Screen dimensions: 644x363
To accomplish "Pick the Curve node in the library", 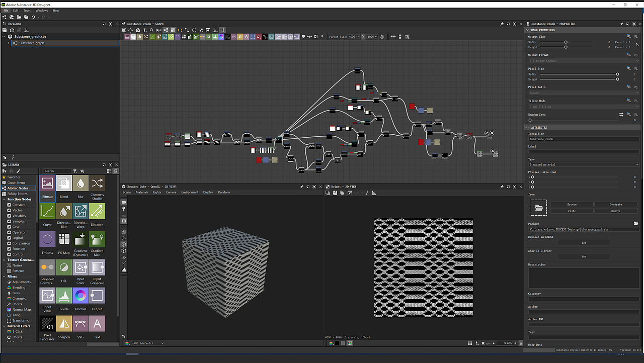I will pyautogui.click(x=47, y=211).
